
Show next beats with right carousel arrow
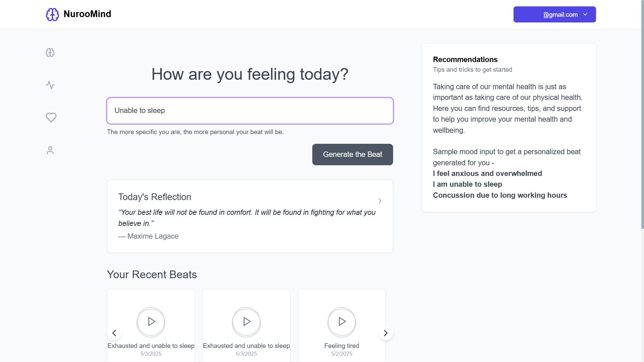point(386,333)
